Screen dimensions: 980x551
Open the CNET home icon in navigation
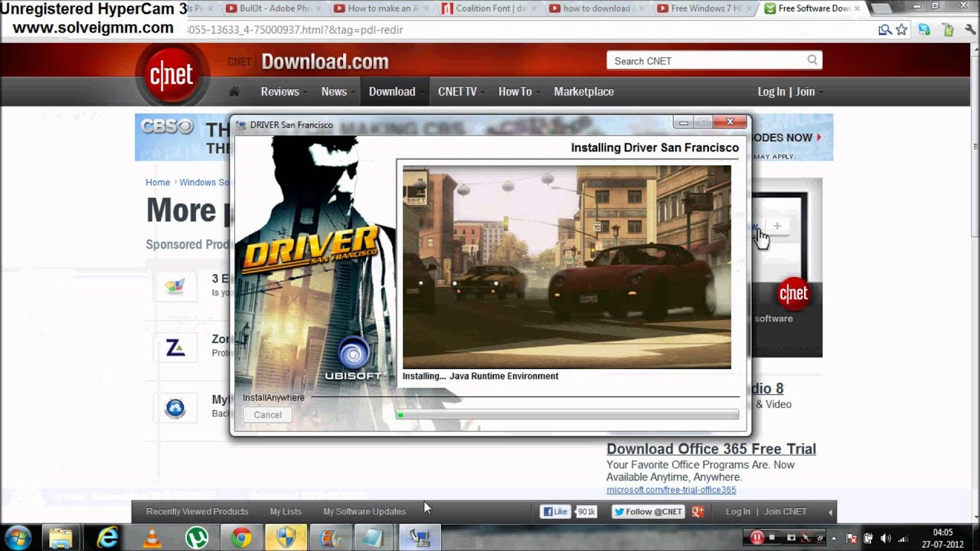point(234,91)
